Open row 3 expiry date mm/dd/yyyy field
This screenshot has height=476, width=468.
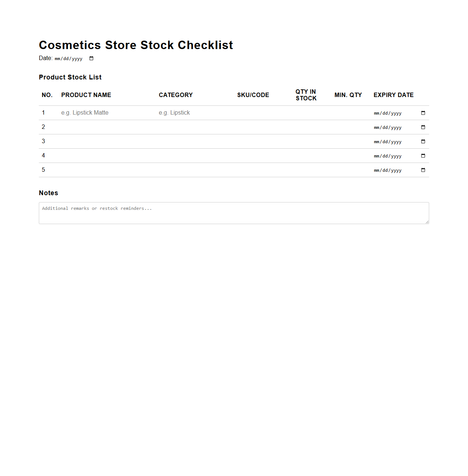(387, 141)
